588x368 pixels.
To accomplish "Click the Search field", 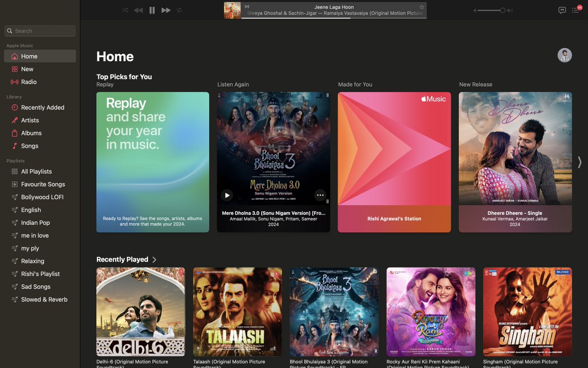I will pyautogui.click(x=40, y=31).
